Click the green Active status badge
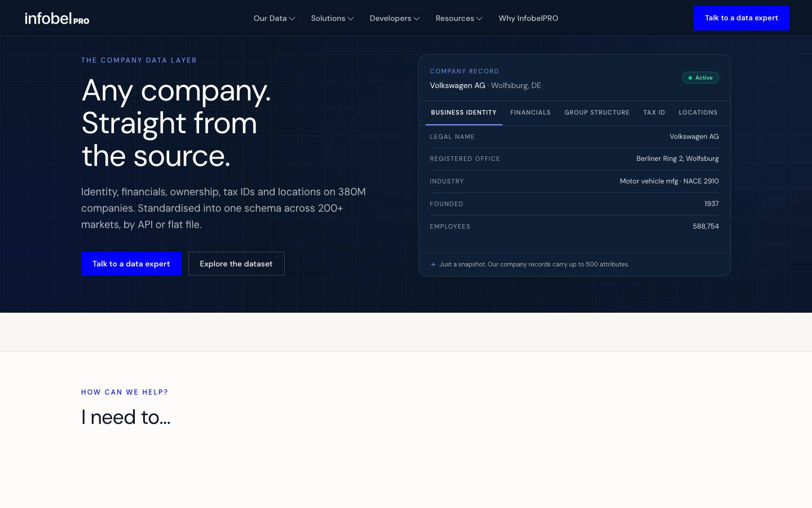 [700, 78]
